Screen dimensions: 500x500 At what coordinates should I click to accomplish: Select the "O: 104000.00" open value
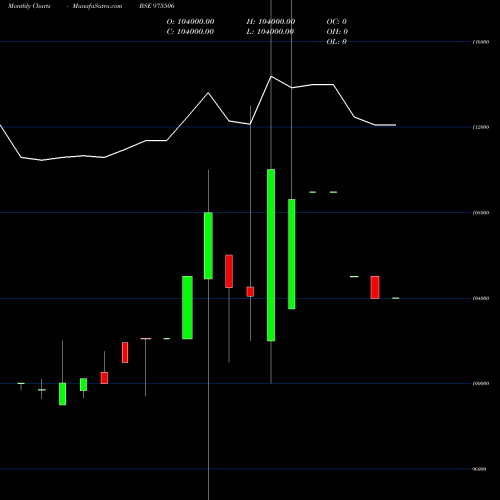(190, 22)
